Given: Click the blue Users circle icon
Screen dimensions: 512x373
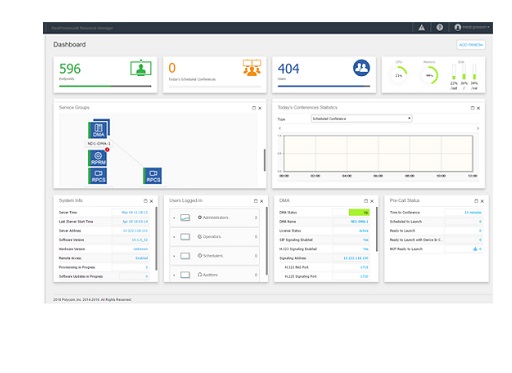Looking at the screenshot, I should (x=361, y=68).
